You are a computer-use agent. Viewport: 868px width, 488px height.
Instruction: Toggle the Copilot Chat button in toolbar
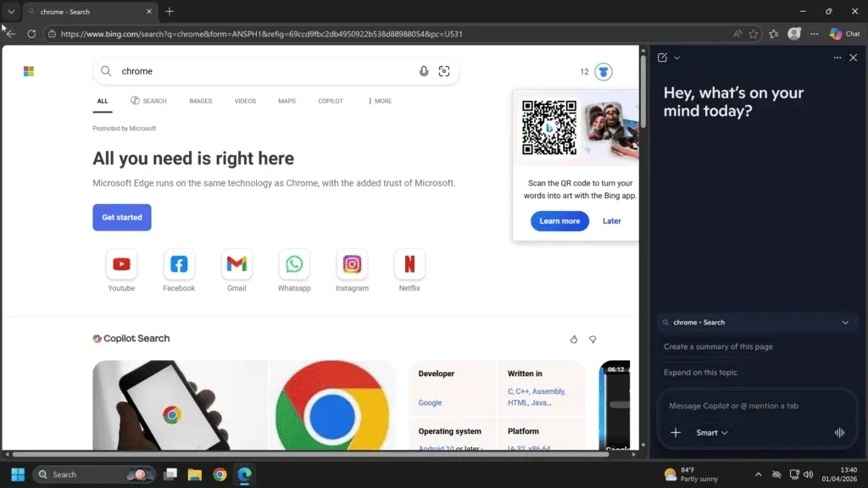[845, 34]
